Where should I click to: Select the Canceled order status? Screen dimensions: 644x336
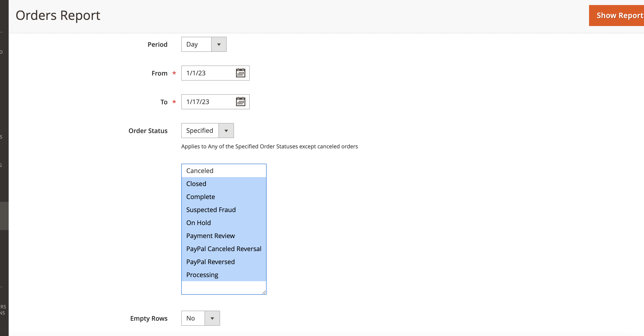click(200, 170)
